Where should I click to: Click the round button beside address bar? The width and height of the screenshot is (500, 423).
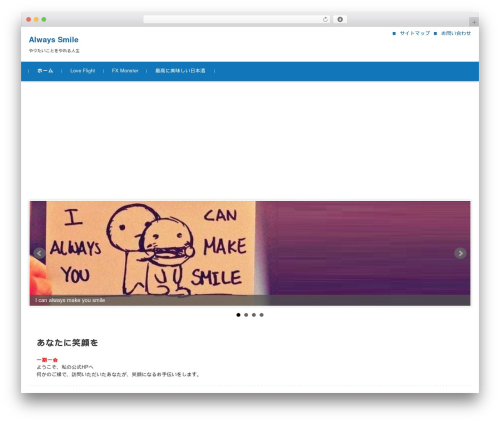point(340,20)
